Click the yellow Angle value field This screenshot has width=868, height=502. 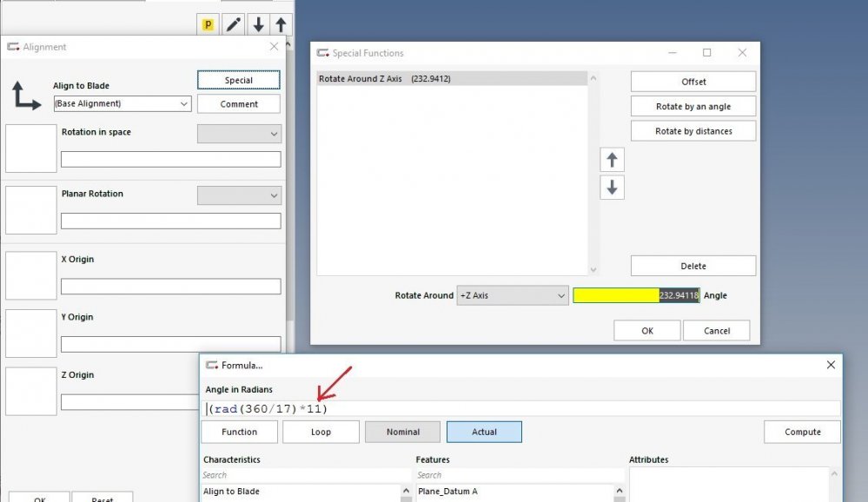click(636, 295)
